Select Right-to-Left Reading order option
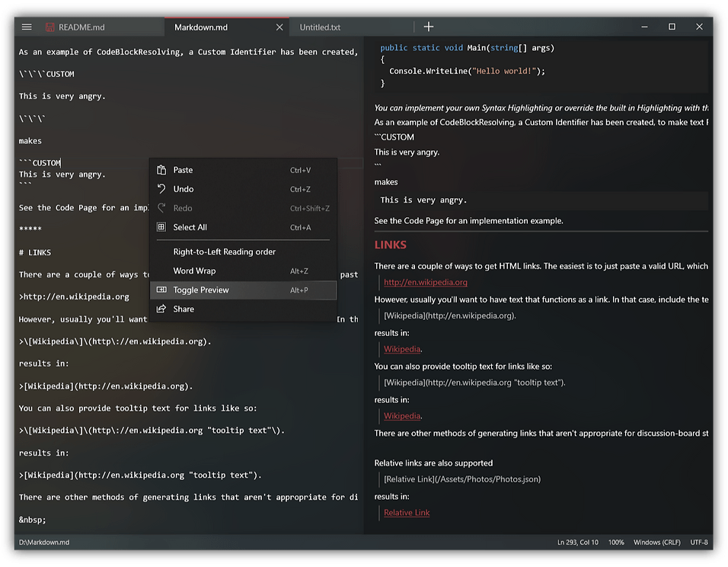Screen dimensions: 728x567 [243, 252]
